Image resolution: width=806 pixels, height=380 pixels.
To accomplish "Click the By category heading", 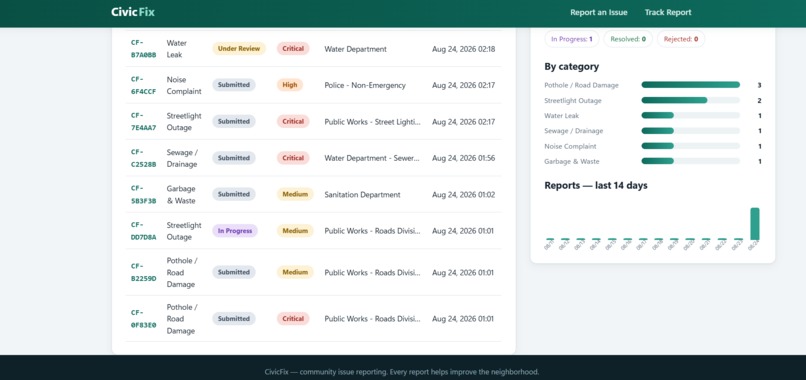I will [572, 67].
